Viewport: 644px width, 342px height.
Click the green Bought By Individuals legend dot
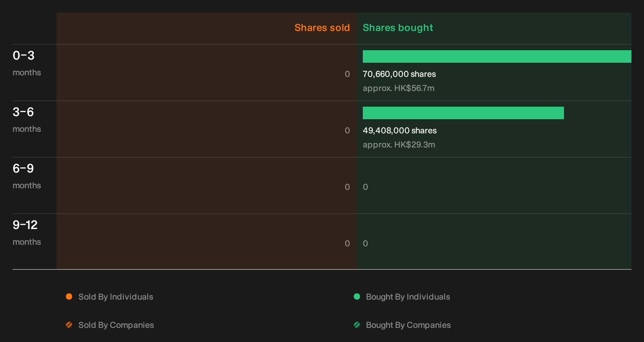(x=357, y=297)
